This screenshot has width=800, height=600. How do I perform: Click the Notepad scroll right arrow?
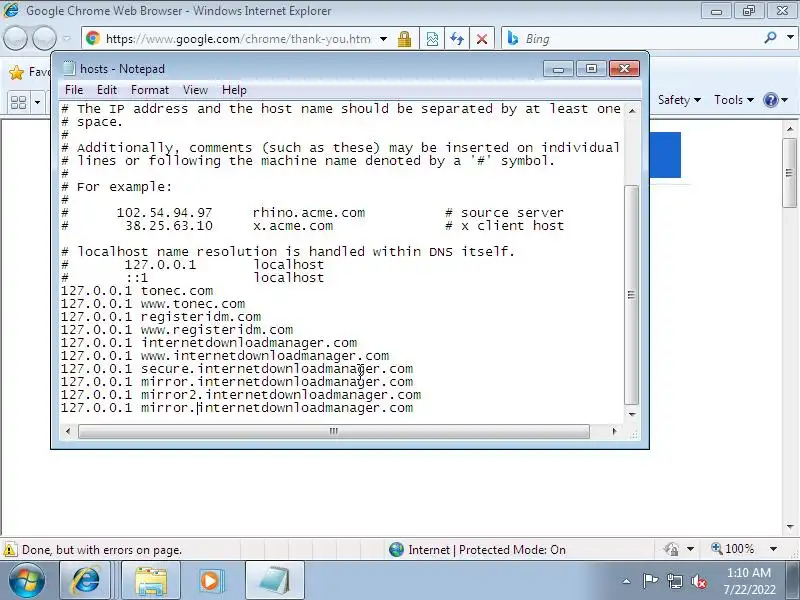(x=614, y=431)
